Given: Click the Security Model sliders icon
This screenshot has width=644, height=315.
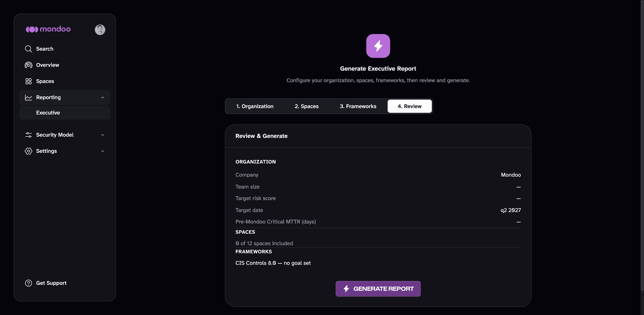Looking at the screenshot, I should (x=28, y=135).
